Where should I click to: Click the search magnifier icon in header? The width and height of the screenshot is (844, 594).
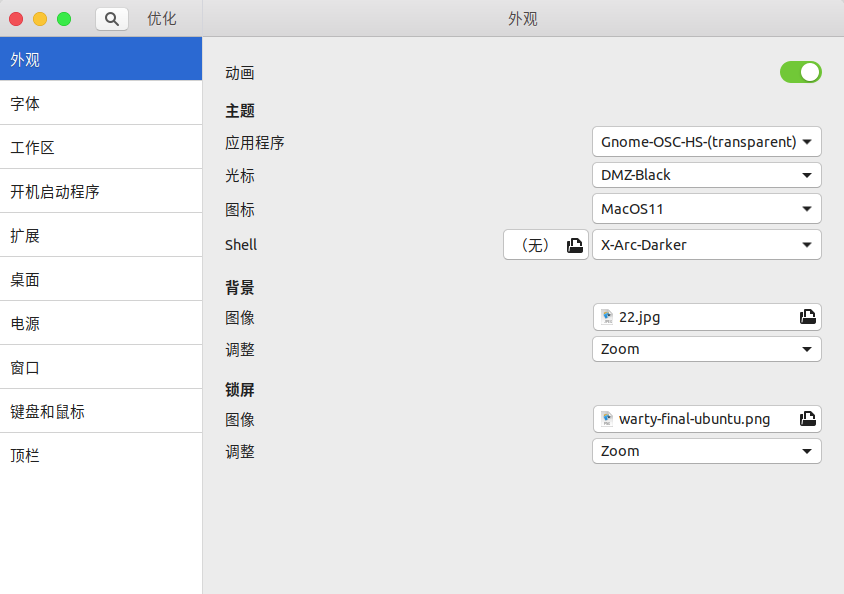pos(112,19)
